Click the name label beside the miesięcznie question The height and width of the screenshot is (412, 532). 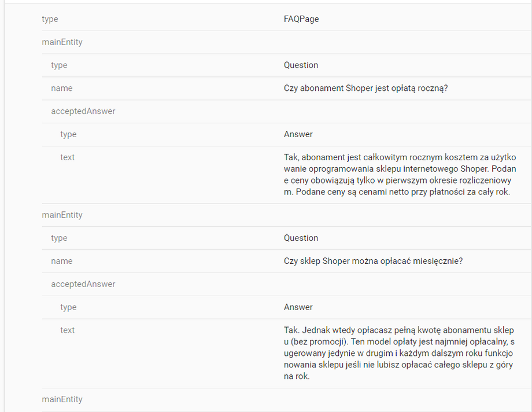coord(62,261)
